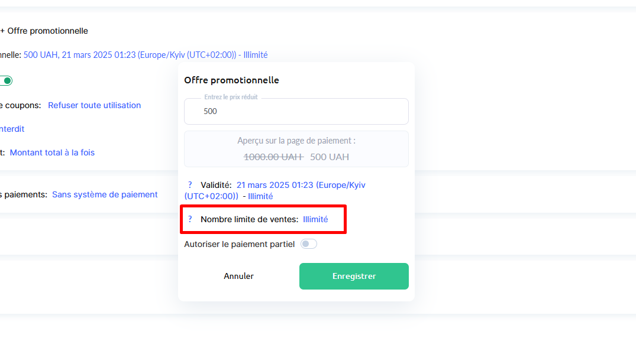Click the Enregistrer button
The image size is (636, 364).
[354, 276]
